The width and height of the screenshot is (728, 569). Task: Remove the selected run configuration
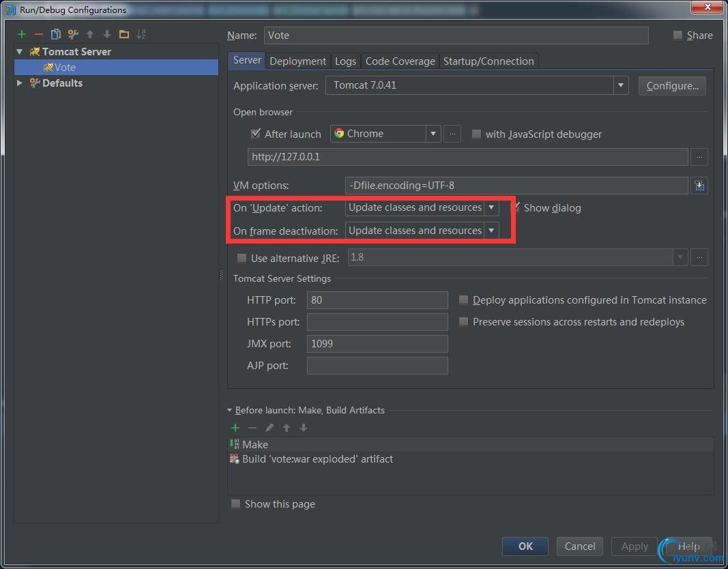(x=38, y=34)
